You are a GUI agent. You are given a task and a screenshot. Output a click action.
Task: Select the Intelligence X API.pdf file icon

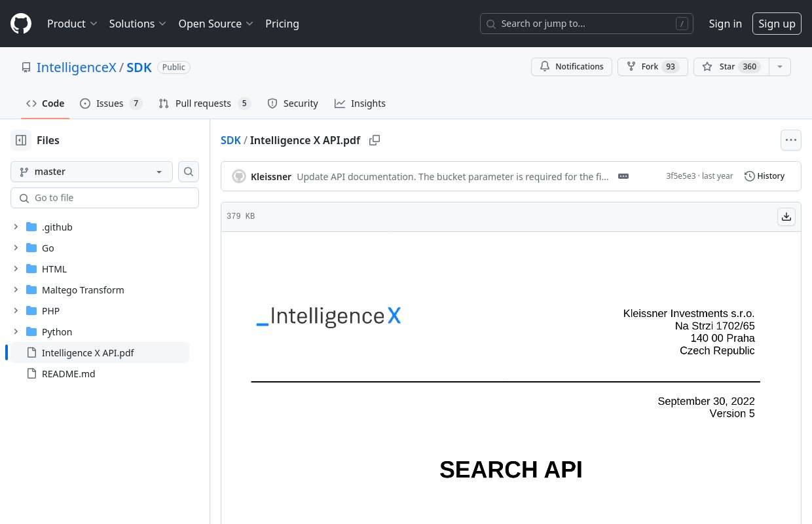coord(31,353)
